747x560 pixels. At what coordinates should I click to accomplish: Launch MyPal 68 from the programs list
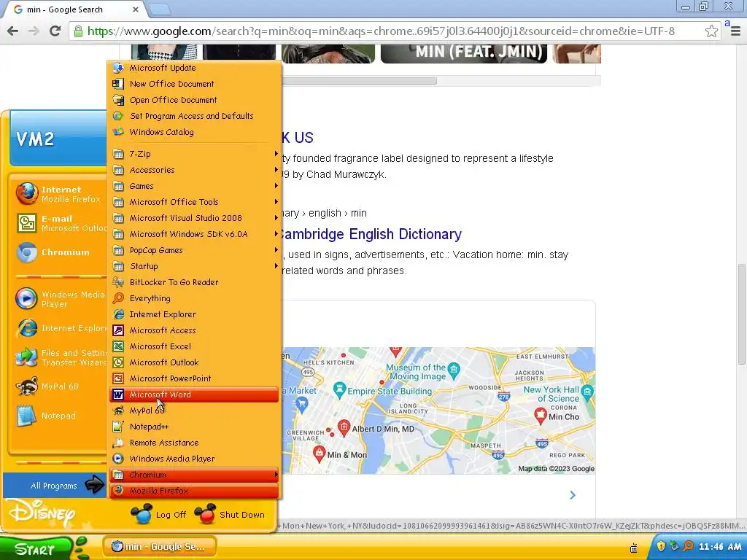click(194, 411)
